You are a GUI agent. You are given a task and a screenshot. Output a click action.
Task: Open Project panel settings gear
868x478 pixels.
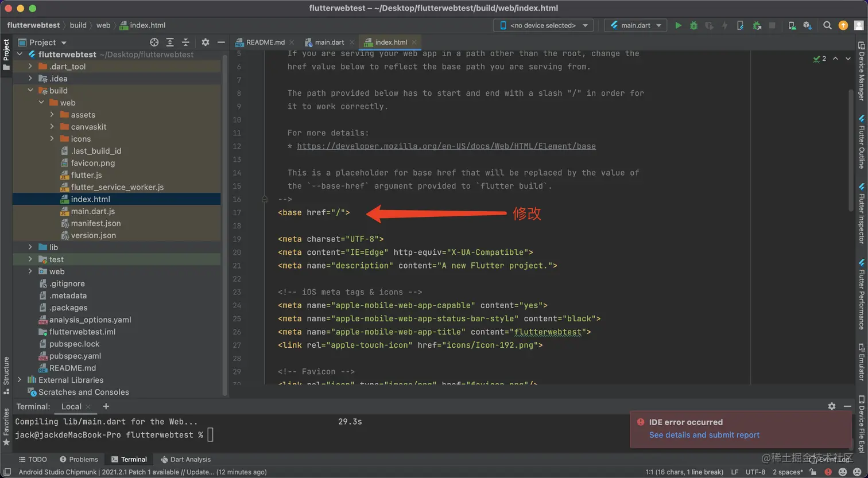click(206, 42)
